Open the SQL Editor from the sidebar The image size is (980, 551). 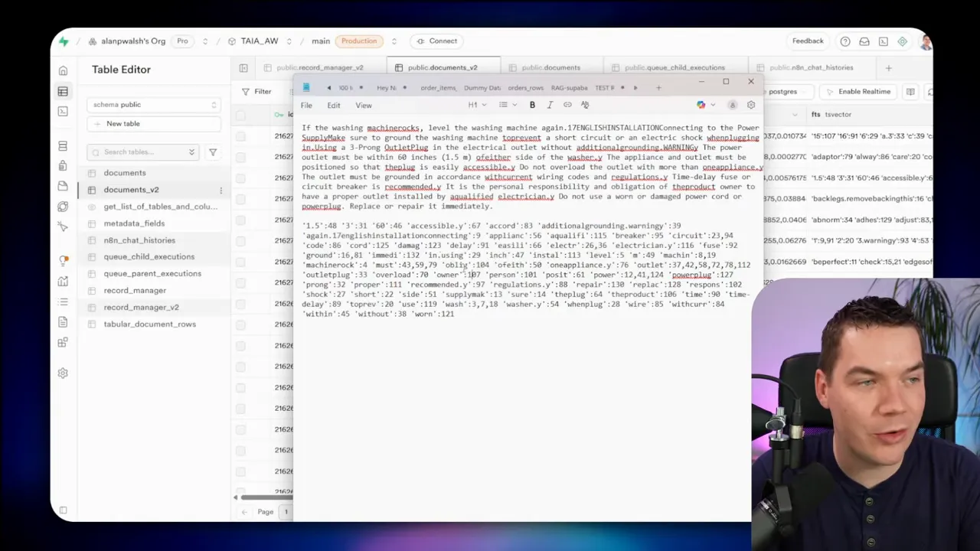click(x=63, y=112)
